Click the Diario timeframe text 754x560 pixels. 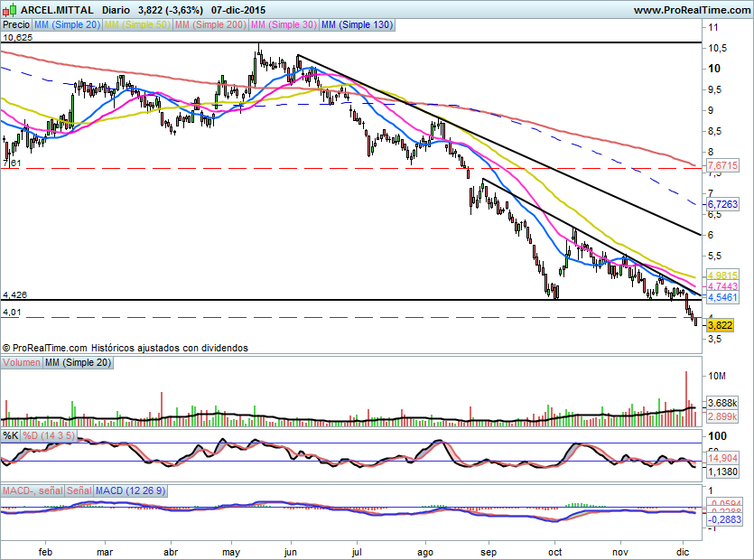coord(116,10)
